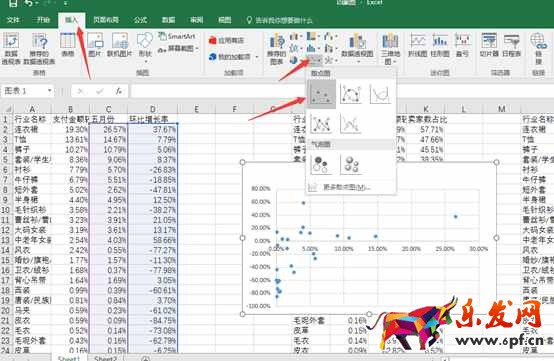Insert a Win/Loss sparkline (盈亏)
The image size is (554, 361).
tap(462, 45)
